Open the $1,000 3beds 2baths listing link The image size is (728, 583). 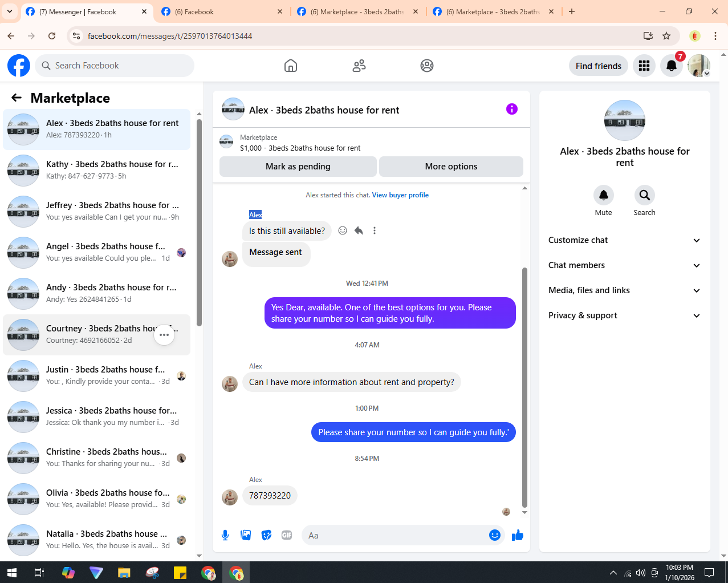click(300, 148)
